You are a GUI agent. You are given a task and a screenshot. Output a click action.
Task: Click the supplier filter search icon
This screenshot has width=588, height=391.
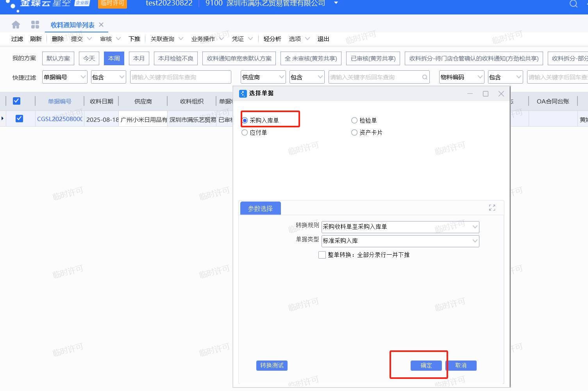[x=425, y=77]
